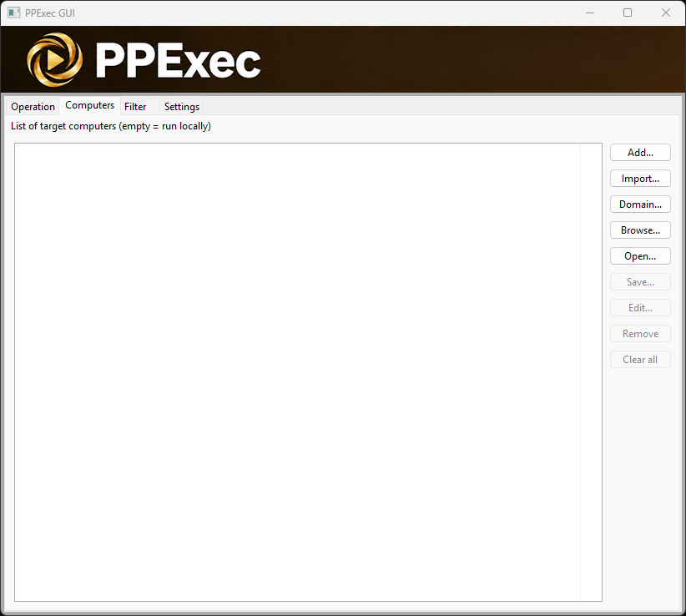Select the Computers tab
Viewport: 686px width, 616px height.
[x=89, y=105]
